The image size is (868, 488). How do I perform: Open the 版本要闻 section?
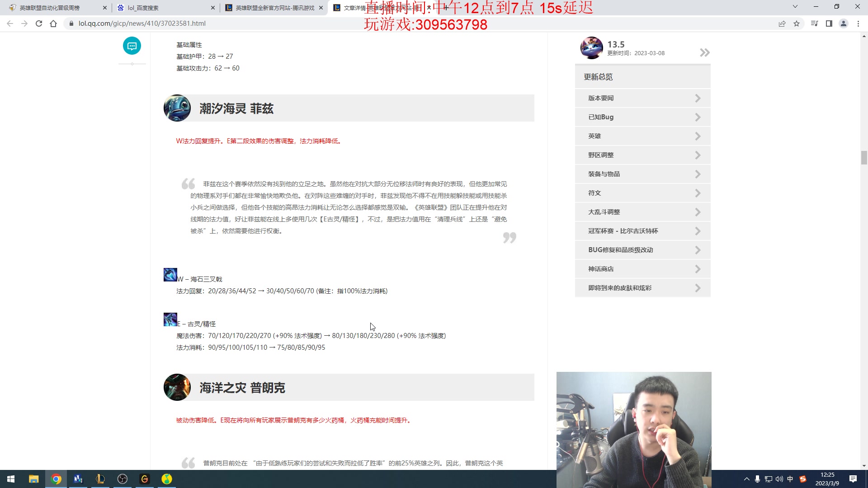tap(642, 98)
